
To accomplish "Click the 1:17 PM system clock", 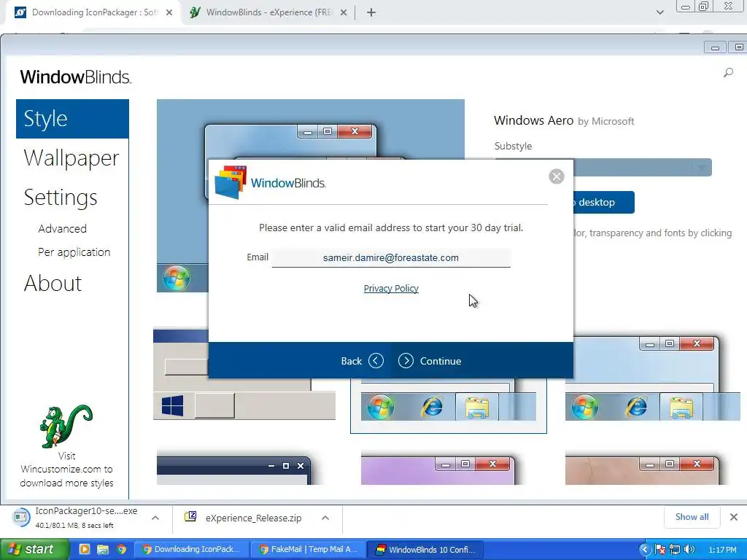I will pos(722,550).
